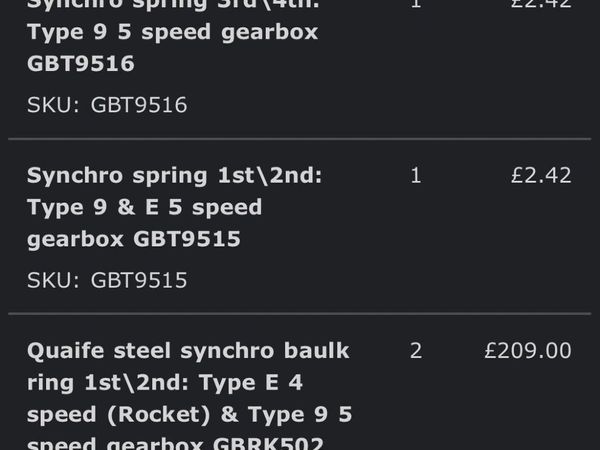Click the divider below SKU GBT9515

pyautogui.click(x=300, y=313)
